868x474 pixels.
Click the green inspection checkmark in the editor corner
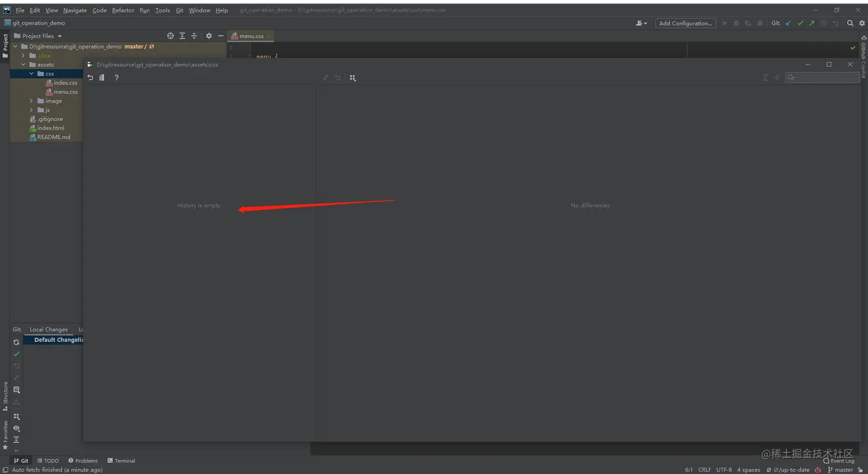[852, 48]
